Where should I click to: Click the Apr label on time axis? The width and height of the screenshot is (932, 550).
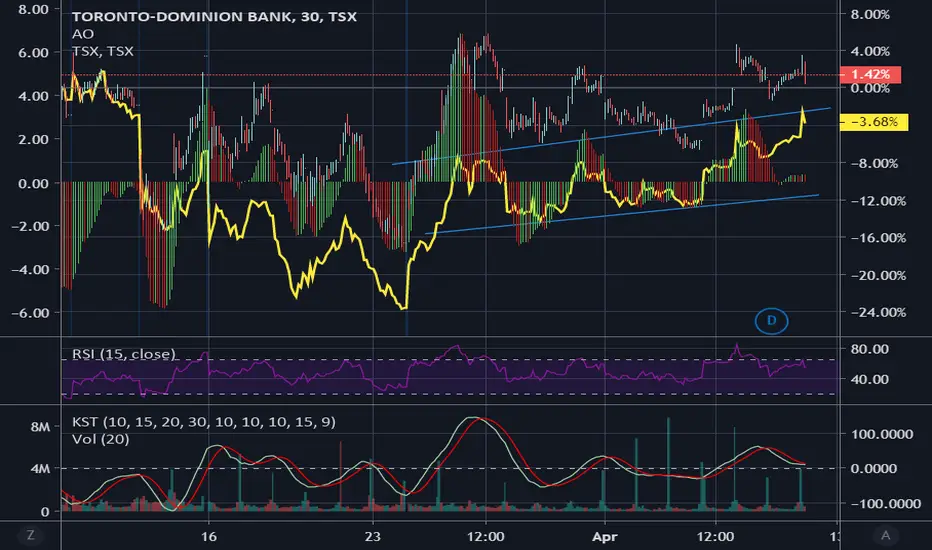604,536
